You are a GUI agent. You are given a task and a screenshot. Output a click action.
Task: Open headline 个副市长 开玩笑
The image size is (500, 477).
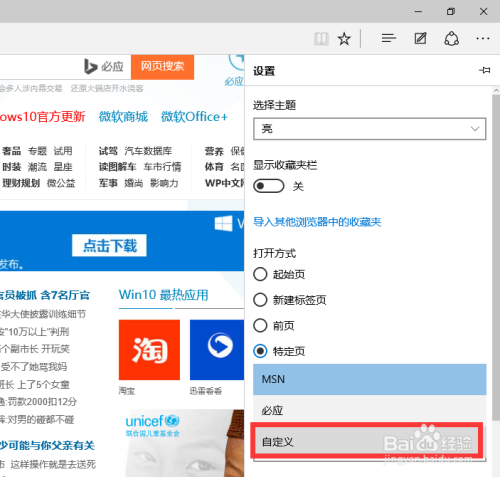tap(35, 349)
